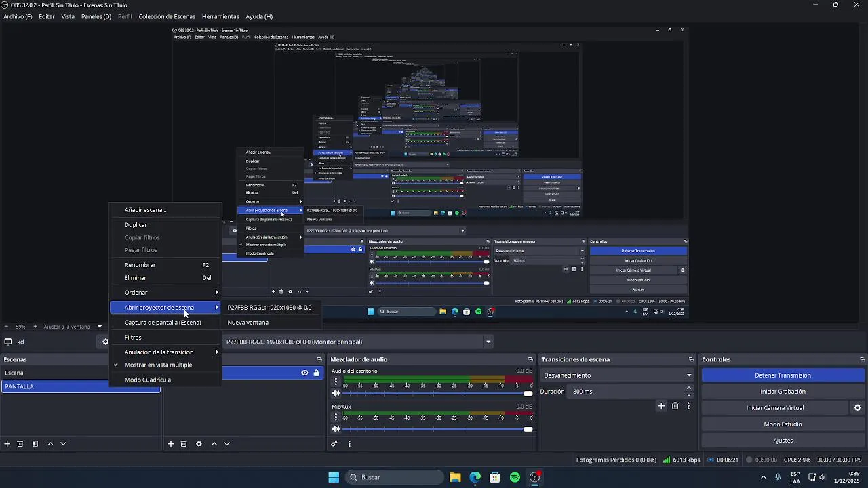Toggle Modo Estudio in Controles
The image size is (868, 488).
[783, 424]
